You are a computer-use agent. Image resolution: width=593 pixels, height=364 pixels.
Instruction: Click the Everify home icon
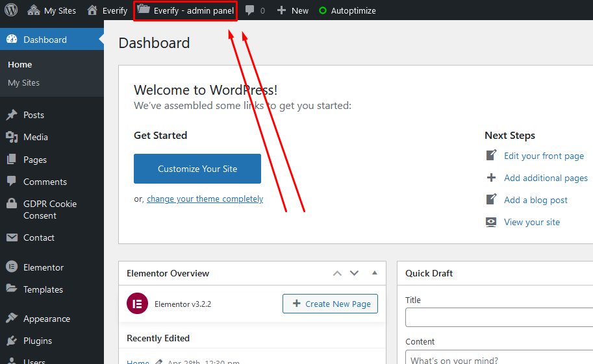[92, 10]
